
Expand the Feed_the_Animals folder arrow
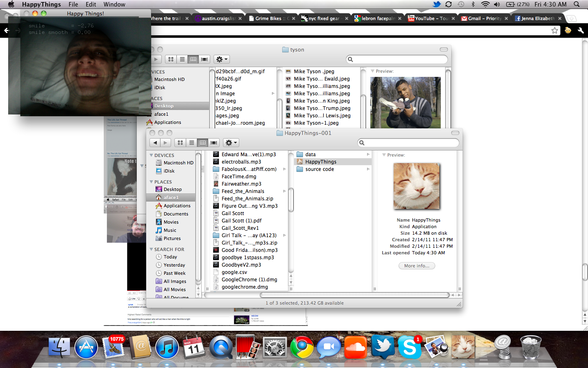tap(284, 191)
